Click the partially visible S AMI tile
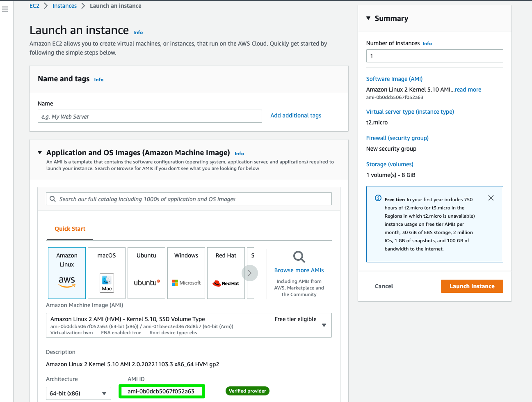532x402 pixels. 251,273
